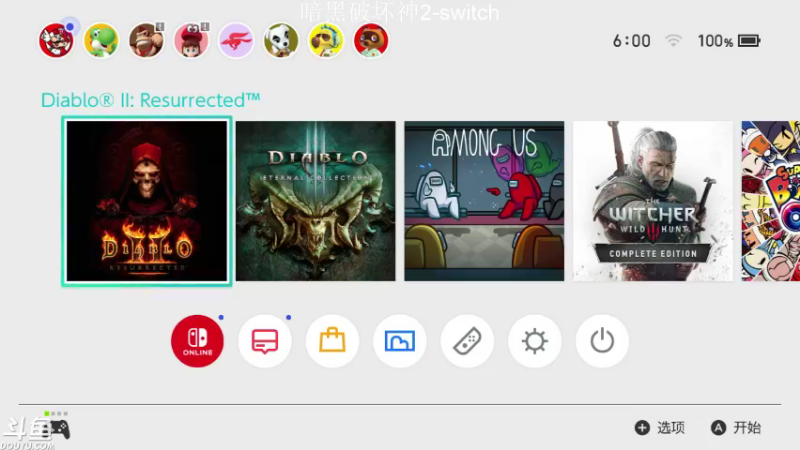Viewport: 800px width, 450px height.
Task: Open the Controllers Joy-Con icon
Action: [467, 341]
